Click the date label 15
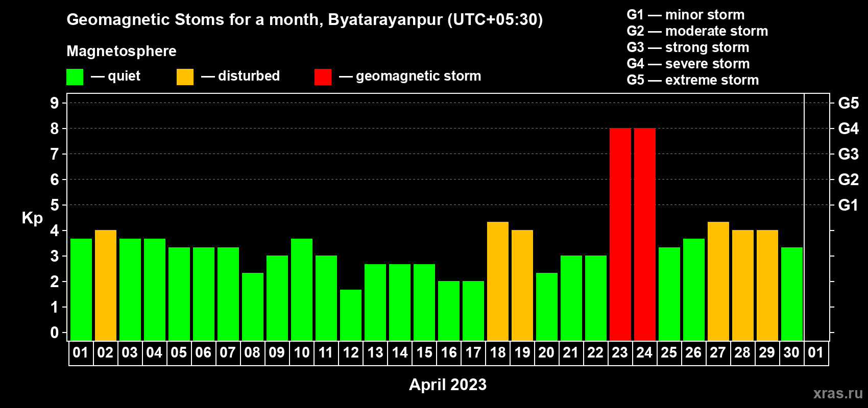 tap(424, 352)
